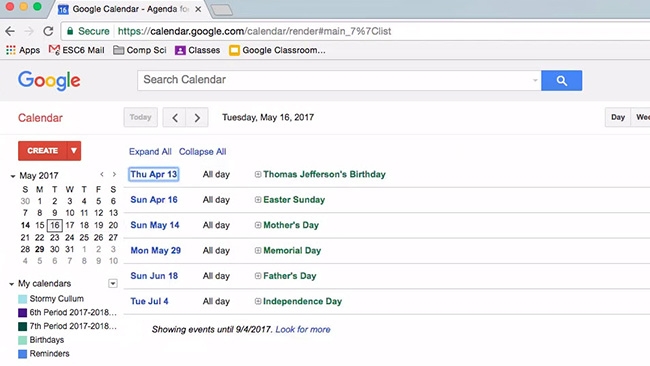Click the Calendar title link
This screenshot has height=366, width=650.
40,118
